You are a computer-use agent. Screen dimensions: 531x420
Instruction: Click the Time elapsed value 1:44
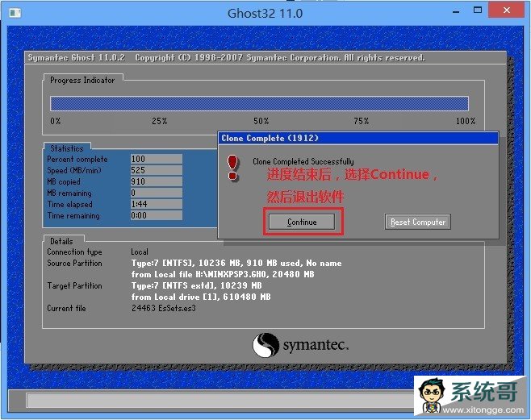pyautogui.click(x=157, y=204)
